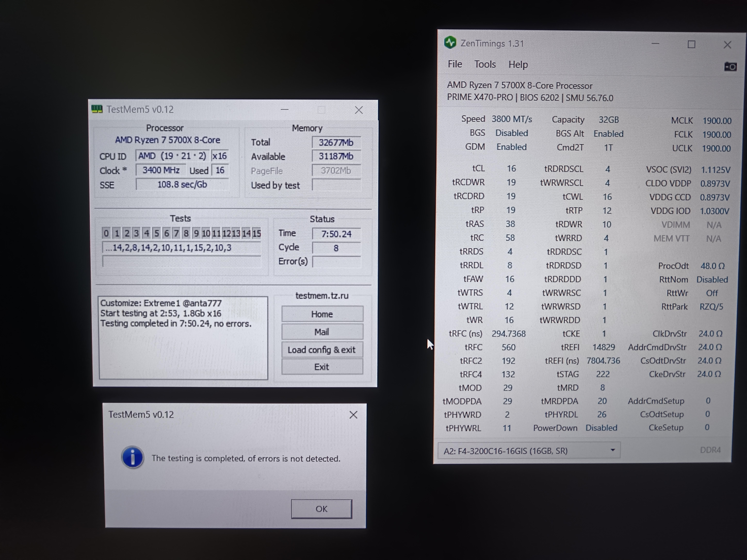Click the Cycle count field showing 8
The image size is (747, 560).
336,248
